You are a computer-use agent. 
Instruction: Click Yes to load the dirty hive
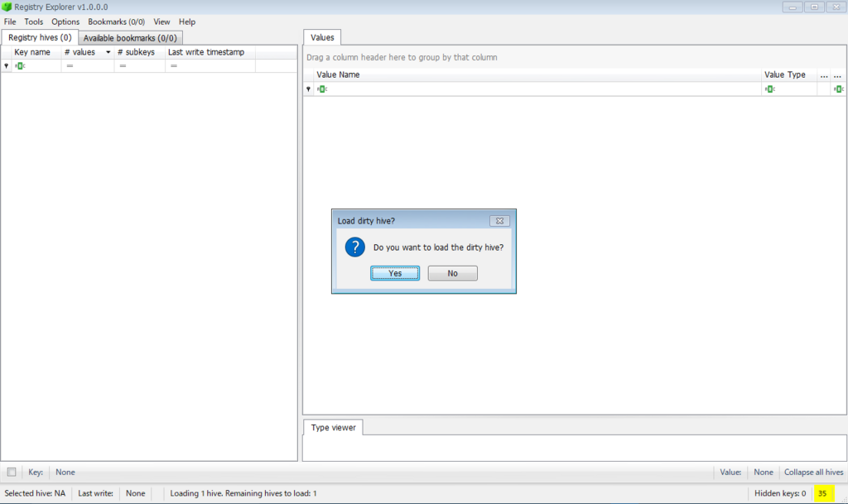(x=395, y=273)
